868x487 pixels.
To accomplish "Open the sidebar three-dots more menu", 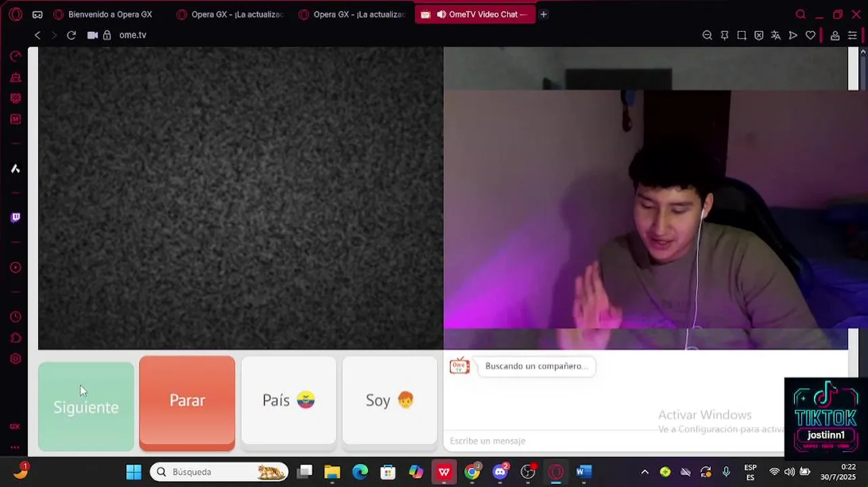I will pyautogui.click(x=15, y=447).
